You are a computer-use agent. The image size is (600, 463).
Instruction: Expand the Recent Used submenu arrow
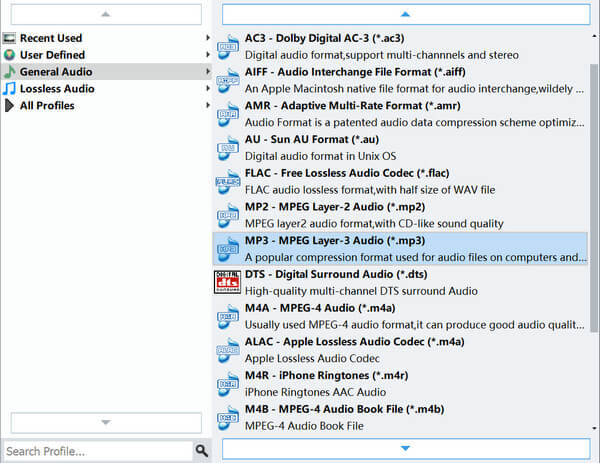click(x=208, y=38)
